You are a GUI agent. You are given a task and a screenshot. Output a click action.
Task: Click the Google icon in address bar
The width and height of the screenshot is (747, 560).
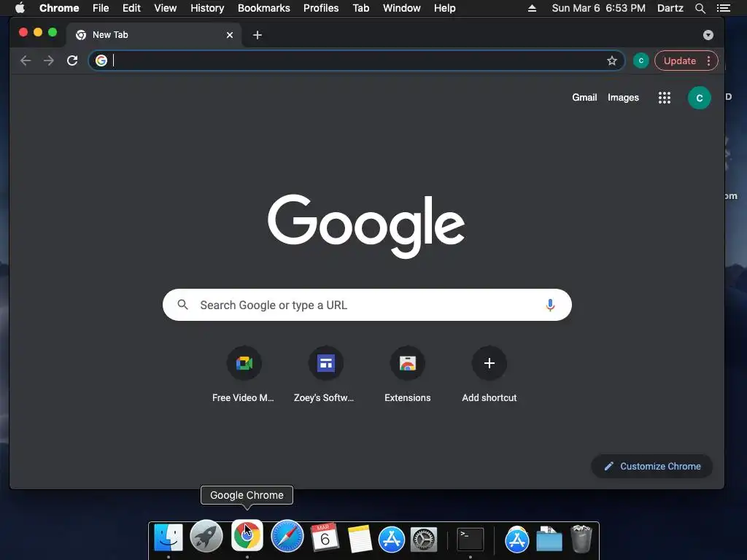pyautogui.click(x=101, y=61)
